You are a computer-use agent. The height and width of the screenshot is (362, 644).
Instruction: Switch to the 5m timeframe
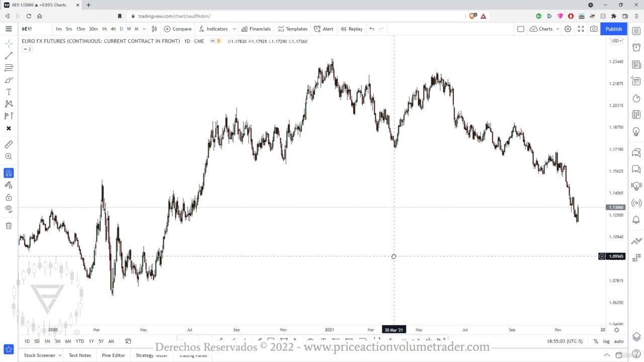[69, 29]
